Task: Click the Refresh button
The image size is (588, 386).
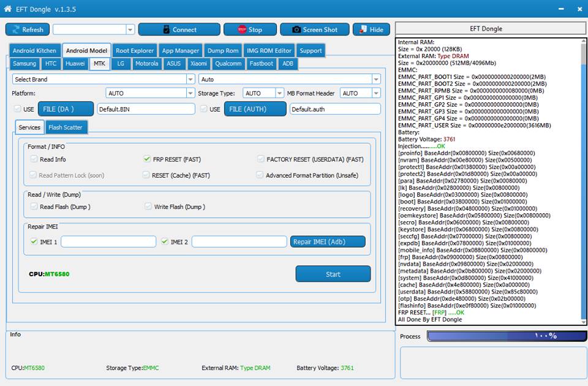Action: pos(28,29)
